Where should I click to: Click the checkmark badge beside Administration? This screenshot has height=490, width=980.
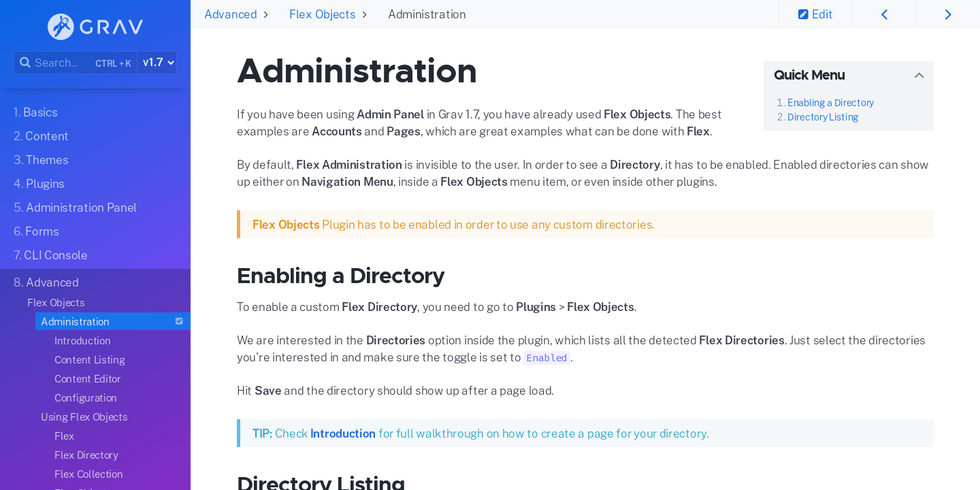(x=179, y=321)
